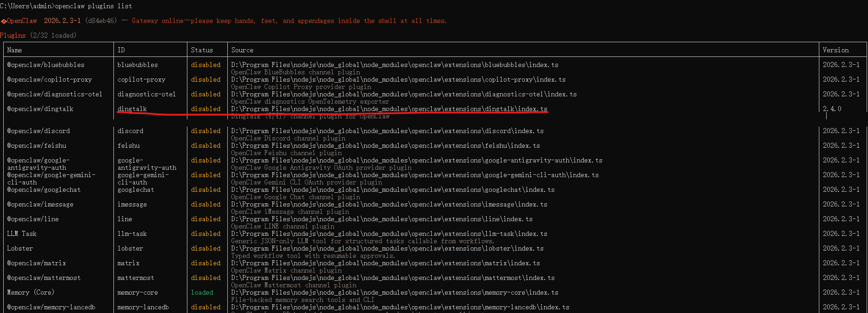The width and height of the screenshot is (868, 313).
Task: Click the '@openclaw/google-gemini-cli-auth' name cell
Action: pyautogui.click(x=51, y=179)
